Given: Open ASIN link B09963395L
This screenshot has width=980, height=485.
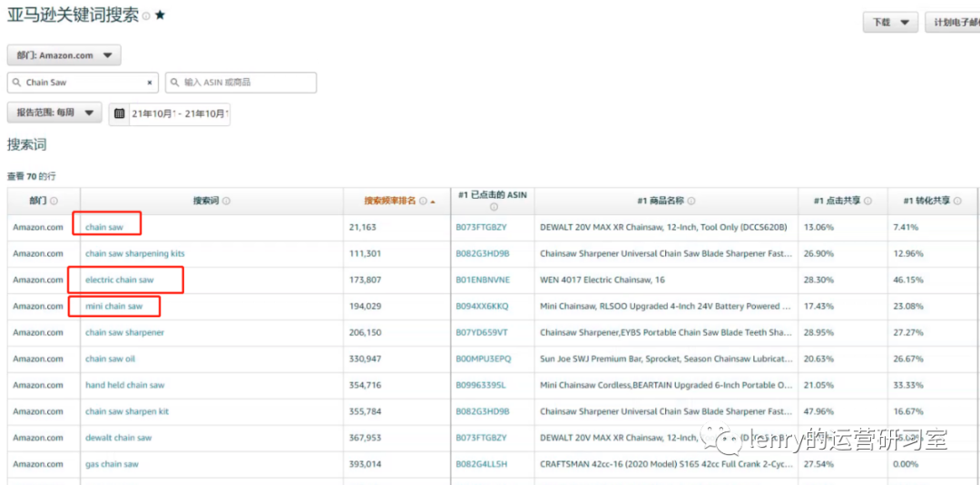Looking at the screenshot, I should pyautogui.click(x=481, y=385).
